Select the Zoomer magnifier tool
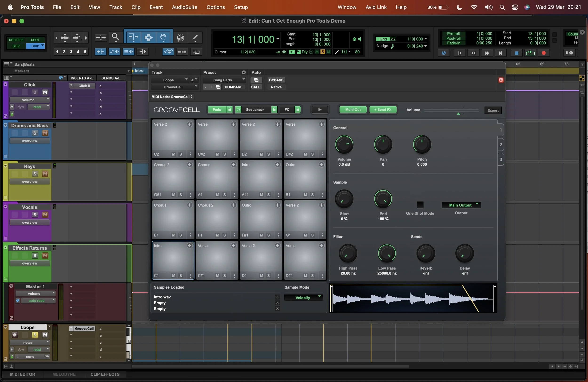The width and height of the screenshot is (588, 382). 116,37
